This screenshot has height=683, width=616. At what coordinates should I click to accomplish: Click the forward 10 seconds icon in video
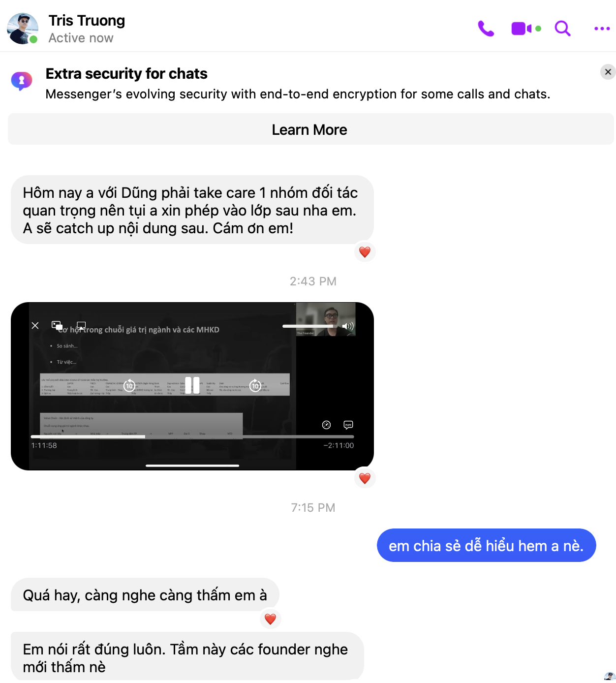[x=255, y=386]
